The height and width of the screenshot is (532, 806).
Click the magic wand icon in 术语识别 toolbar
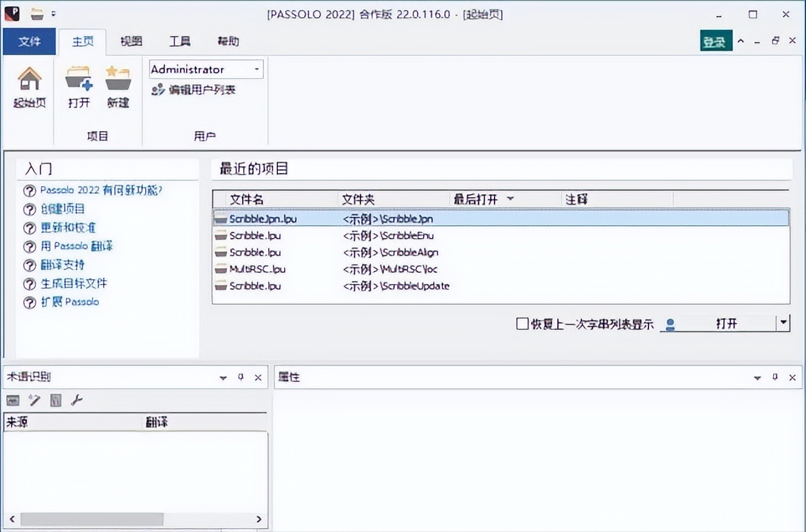click(x=34, y=401)
